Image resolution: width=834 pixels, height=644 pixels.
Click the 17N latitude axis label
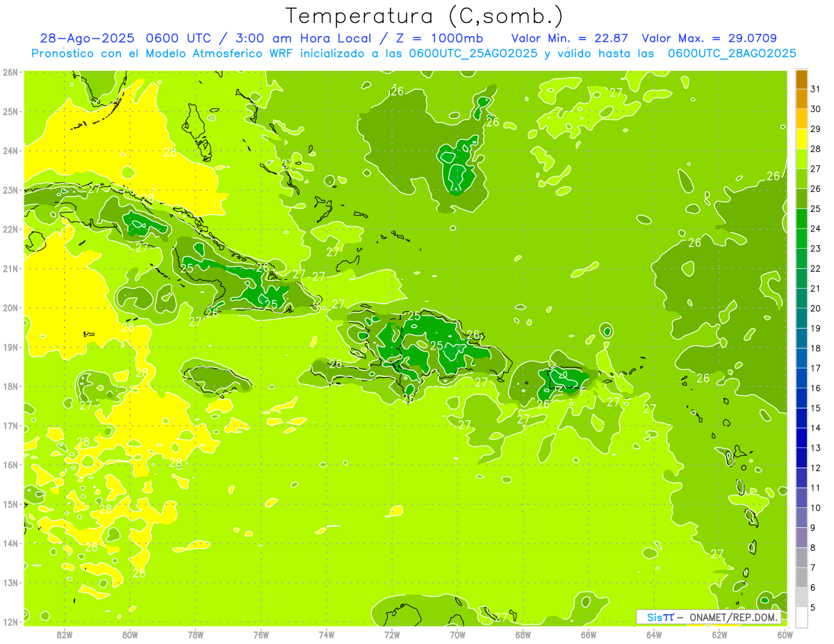tap(10, 425)
